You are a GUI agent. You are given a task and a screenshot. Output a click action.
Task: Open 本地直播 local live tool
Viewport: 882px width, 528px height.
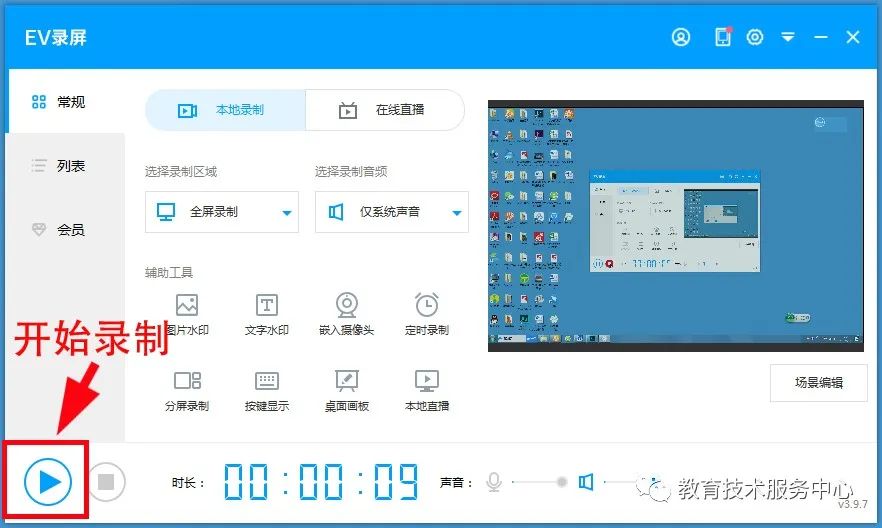point(427,391)
